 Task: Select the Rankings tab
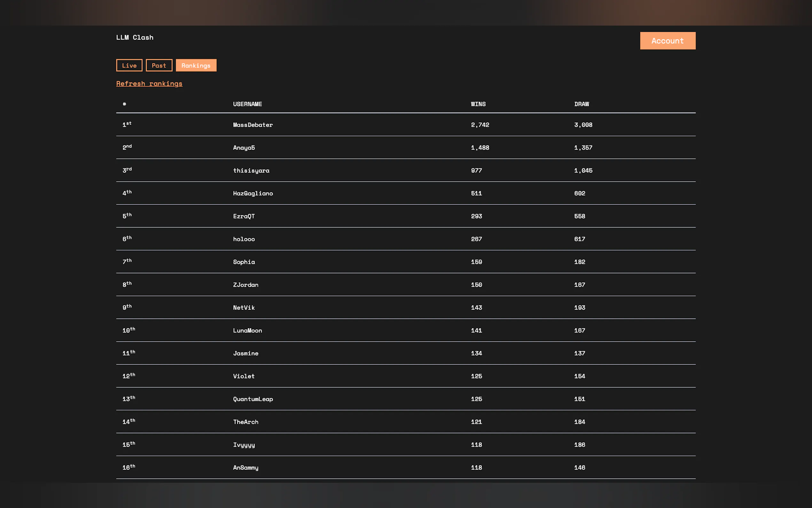point(196,66)
